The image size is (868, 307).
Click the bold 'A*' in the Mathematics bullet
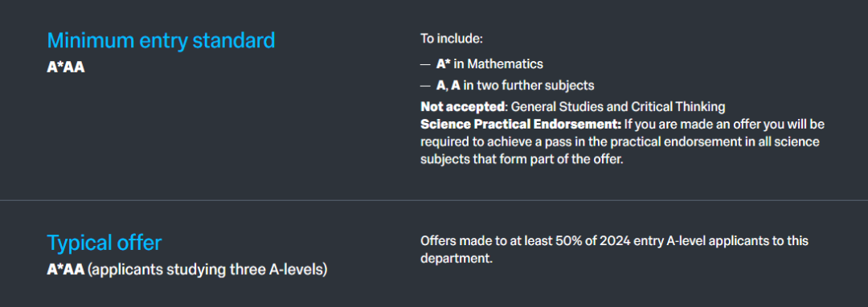(444, 64)
